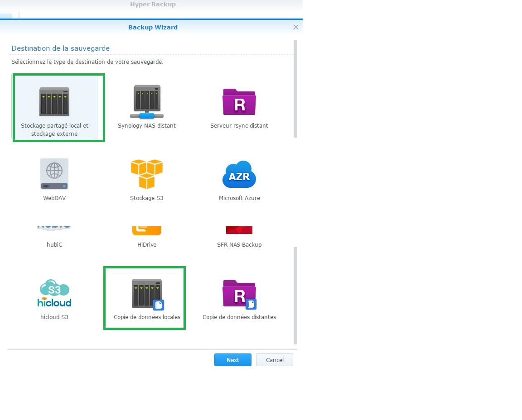Pick the hicloud S3 icon
The image size is (522, 420).
(x=54, y=293)
